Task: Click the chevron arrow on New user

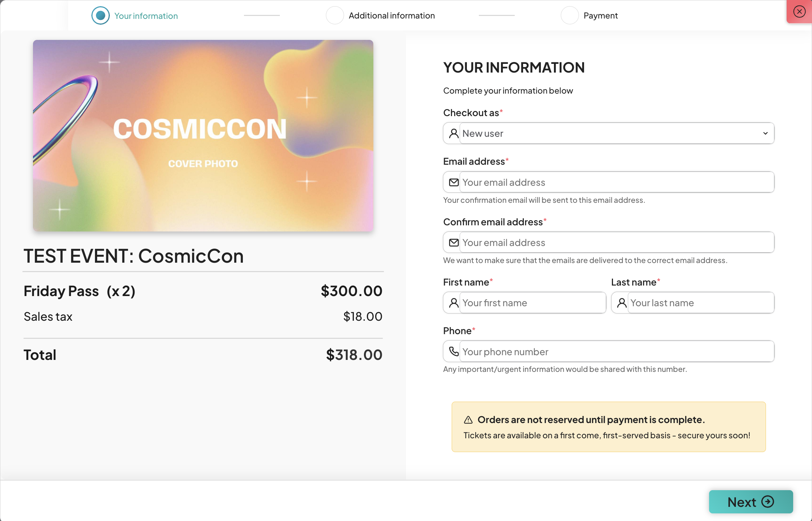Action: click(x=765, y=134)
